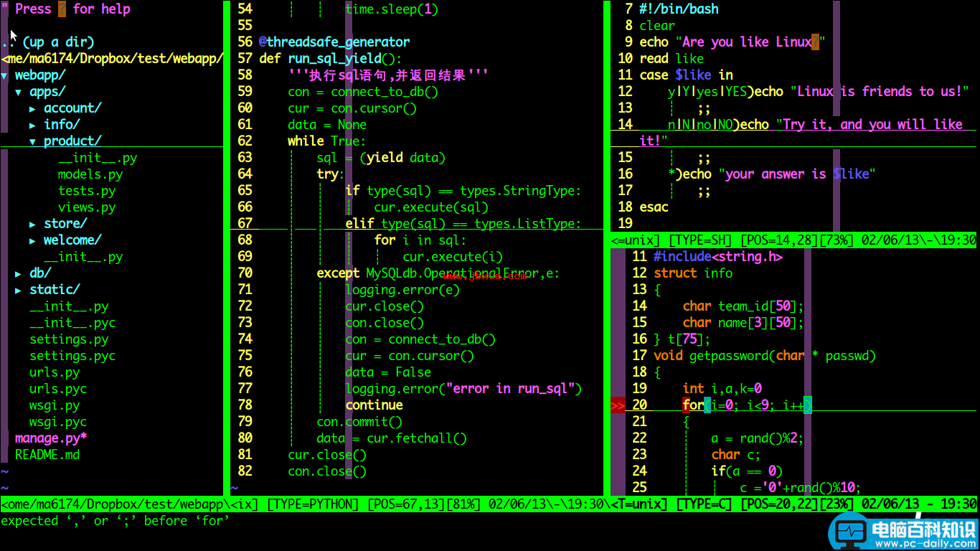Click the 'Press ? for help' hint

point(72,9)
